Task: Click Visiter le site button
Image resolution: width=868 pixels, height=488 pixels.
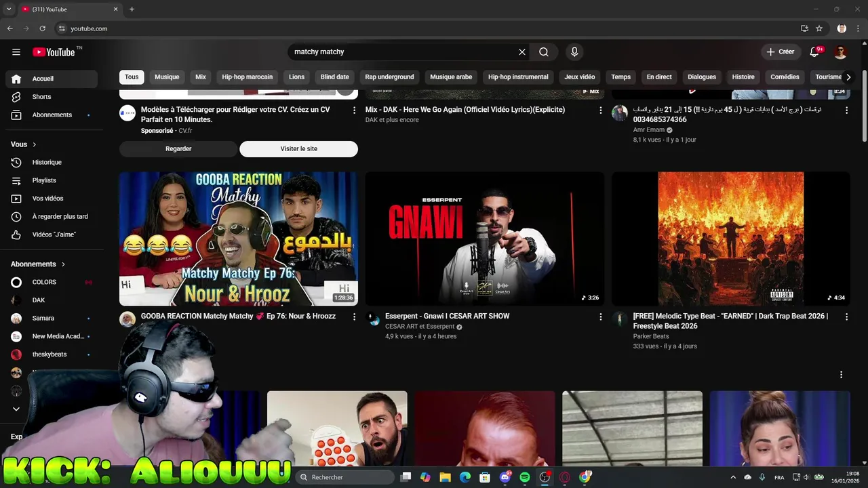Action: click(299, 149)
